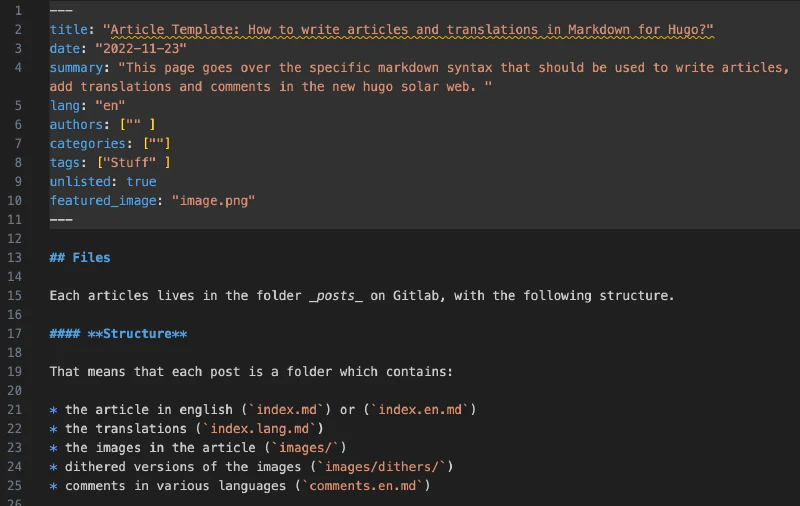Click the "image.png" value
Viewport: 800px width, 506px height.
point(213,200)
